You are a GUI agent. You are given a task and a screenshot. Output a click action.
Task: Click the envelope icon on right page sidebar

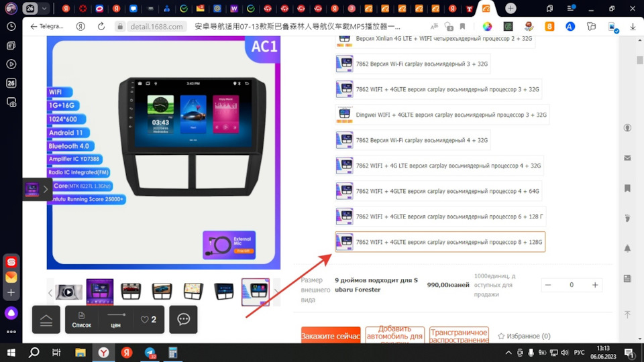[628, 158]
